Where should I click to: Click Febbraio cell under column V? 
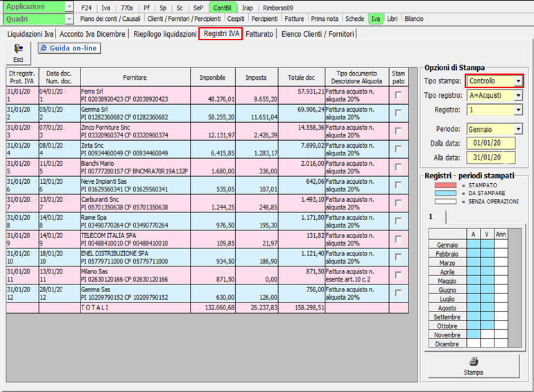coord(487,253)
